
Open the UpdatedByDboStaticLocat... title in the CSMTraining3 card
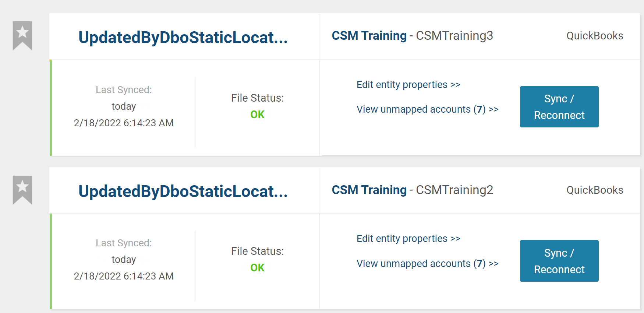183,37
